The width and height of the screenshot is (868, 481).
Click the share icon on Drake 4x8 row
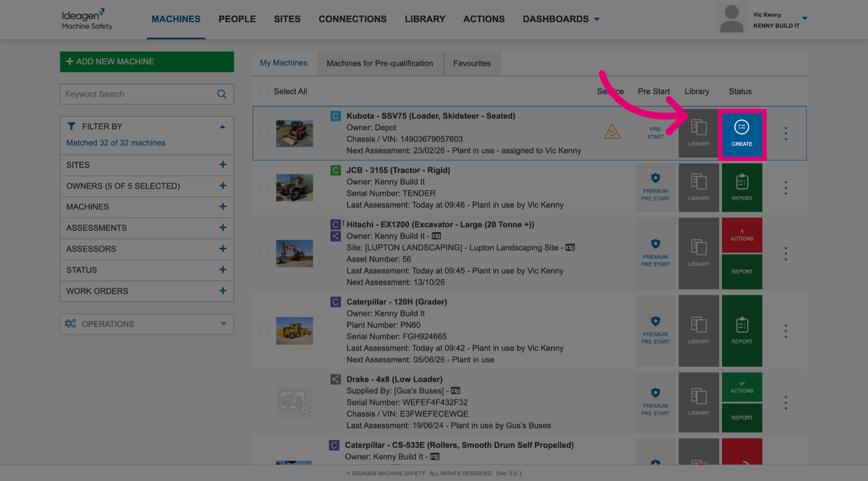(x=335, y=379)
